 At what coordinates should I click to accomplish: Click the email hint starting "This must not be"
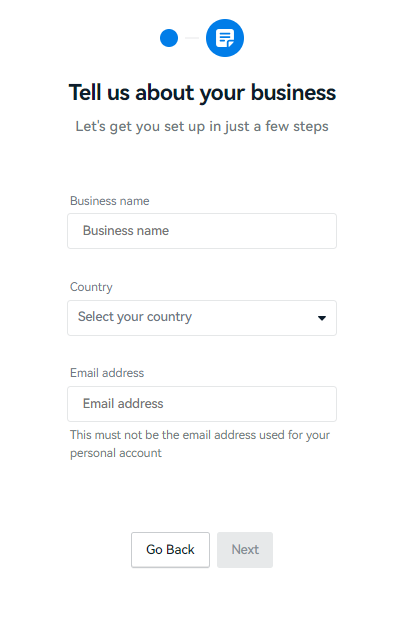pos(200,444)
